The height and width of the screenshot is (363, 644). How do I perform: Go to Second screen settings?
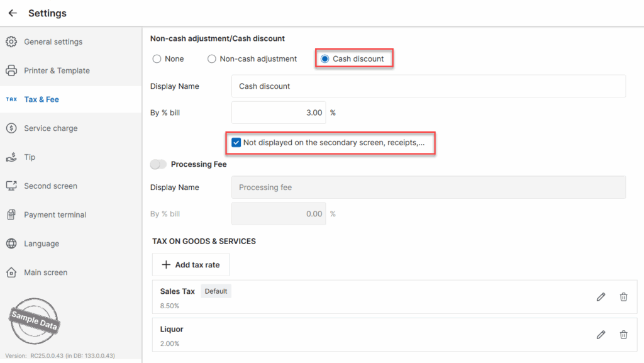point(50,186)
